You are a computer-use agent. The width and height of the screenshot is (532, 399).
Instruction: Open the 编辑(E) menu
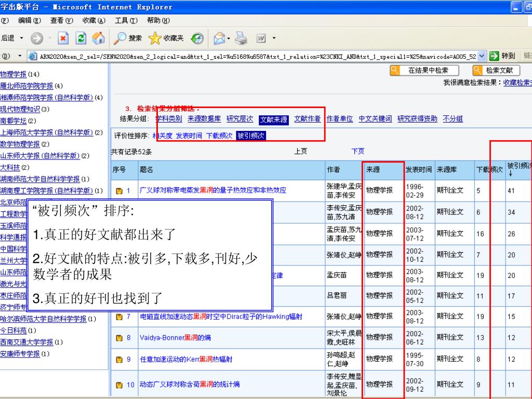(x=30, y=21)
